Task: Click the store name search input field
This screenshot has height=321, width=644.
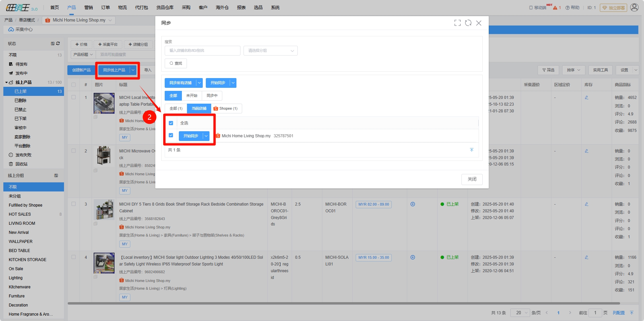Action: (202, 51)
